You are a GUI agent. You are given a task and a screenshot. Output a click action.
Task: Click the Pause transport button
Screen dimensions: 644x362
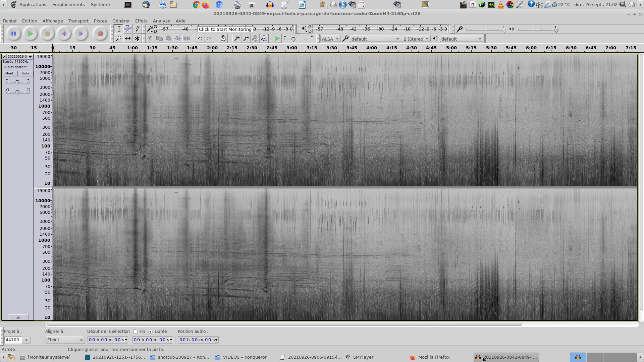(x=13, y=34)
